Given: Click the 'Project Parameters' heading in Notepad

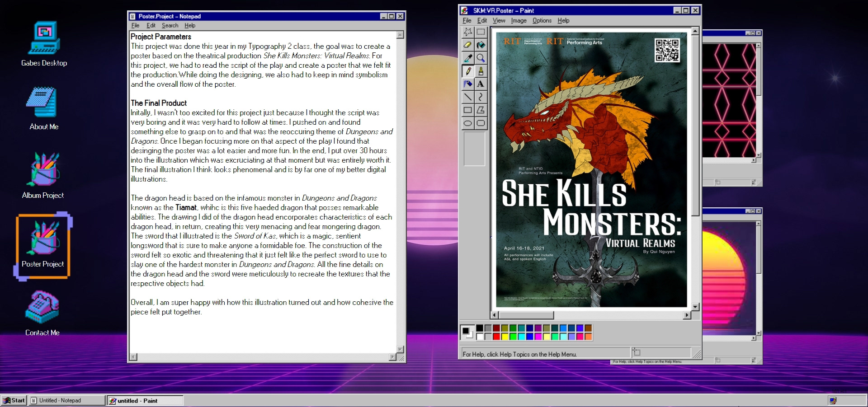Looking at the screenshot, I should [x=161, y=37].
